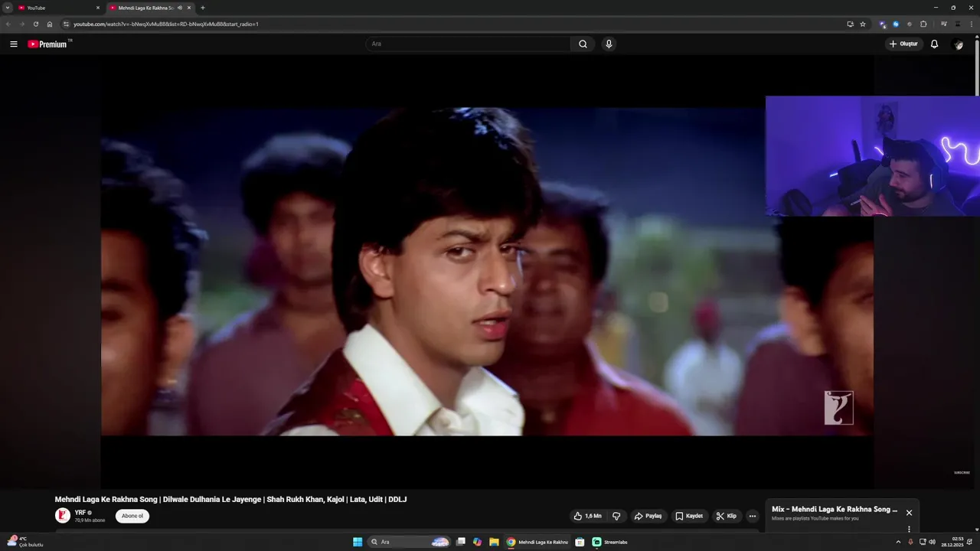Save the video with Kaydet
Viewport: 980px width, 551px height.
pos(689,516)
